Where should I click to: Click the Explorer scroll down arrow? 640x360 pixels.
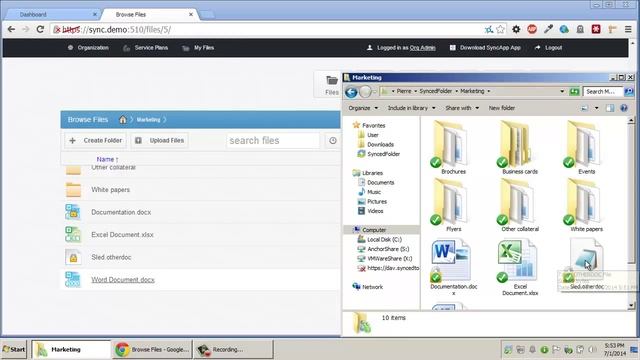click(631, 305)
